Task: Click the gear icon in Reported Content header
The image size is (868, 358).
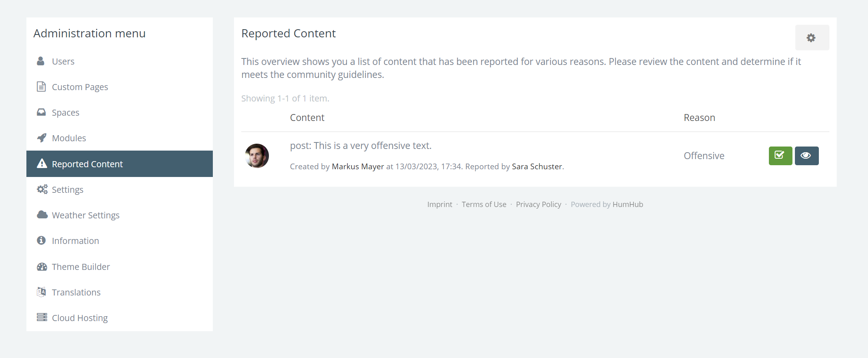Action: click(812, 38)
